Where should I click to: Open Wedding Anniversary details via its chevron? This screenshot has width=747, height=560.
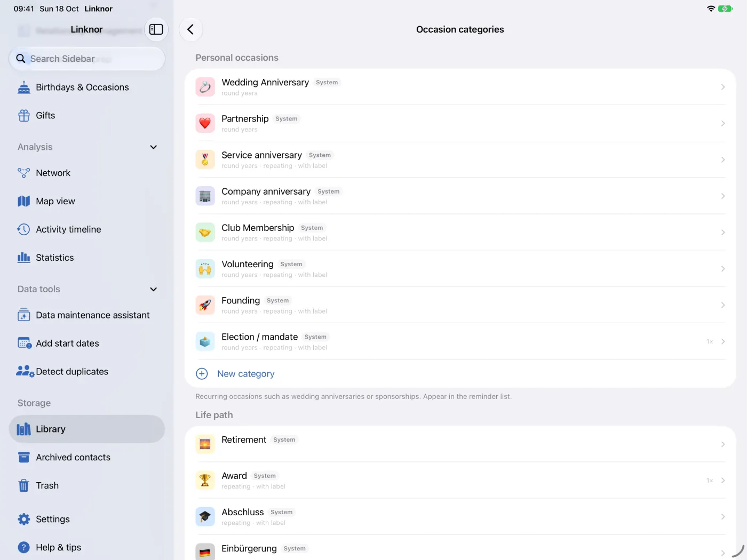click(723, 87)
